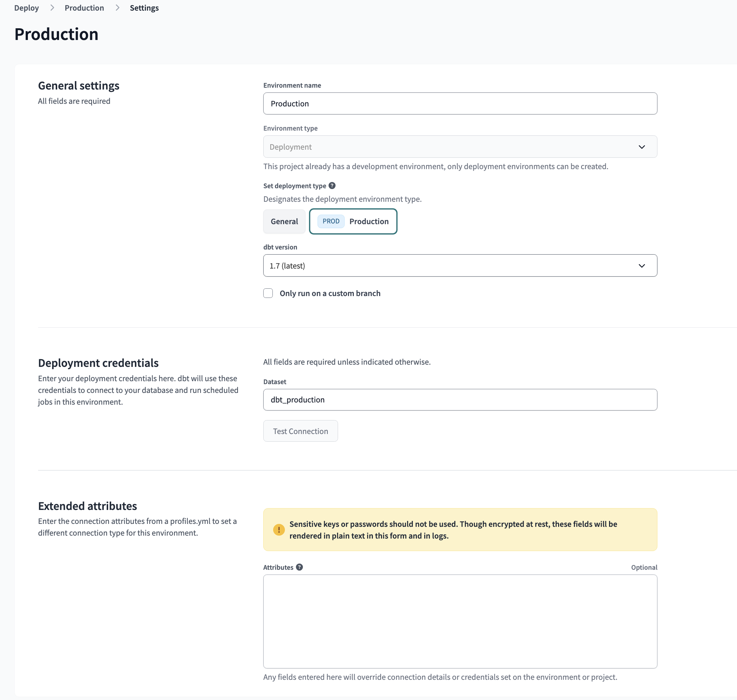
Task: Click the chevron in the dbt version dropdown
Action: (642, 266)
